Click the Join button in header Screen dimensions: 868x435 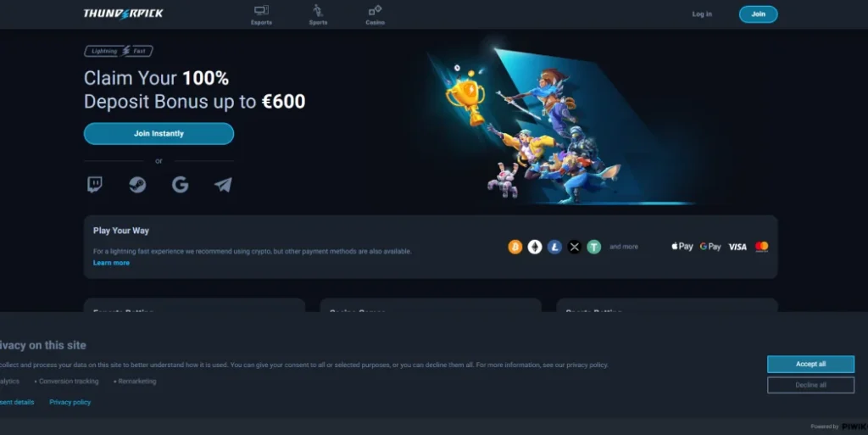point(758,14)
